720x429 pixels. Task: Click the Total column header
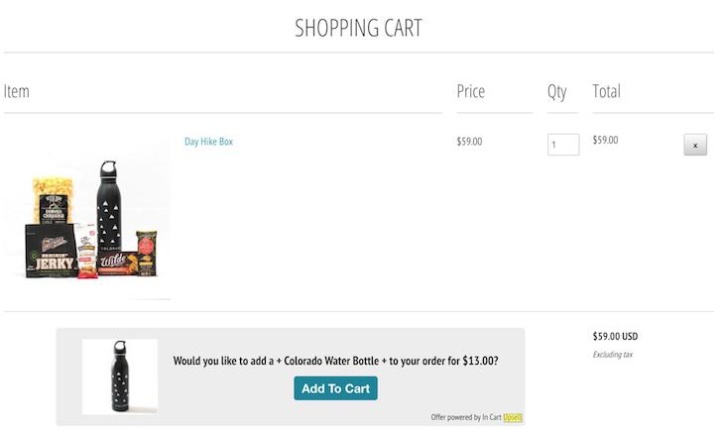[606, 91]
